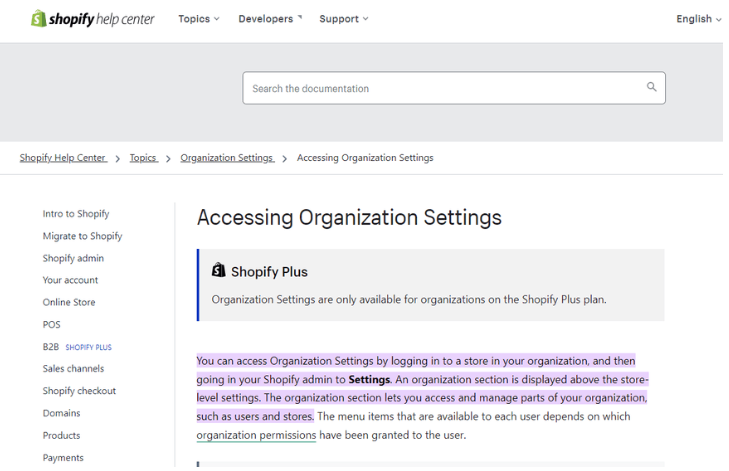Follow the organization permissions link
Image resolution: width=729 pixels, height=471 pixels.
click(256, 435)
